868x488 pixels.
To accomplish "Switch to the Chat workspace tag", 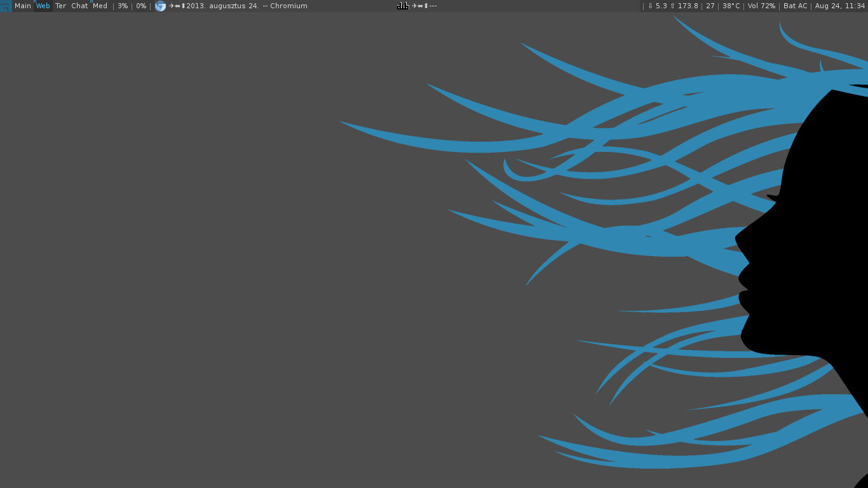I will [79, 6].
